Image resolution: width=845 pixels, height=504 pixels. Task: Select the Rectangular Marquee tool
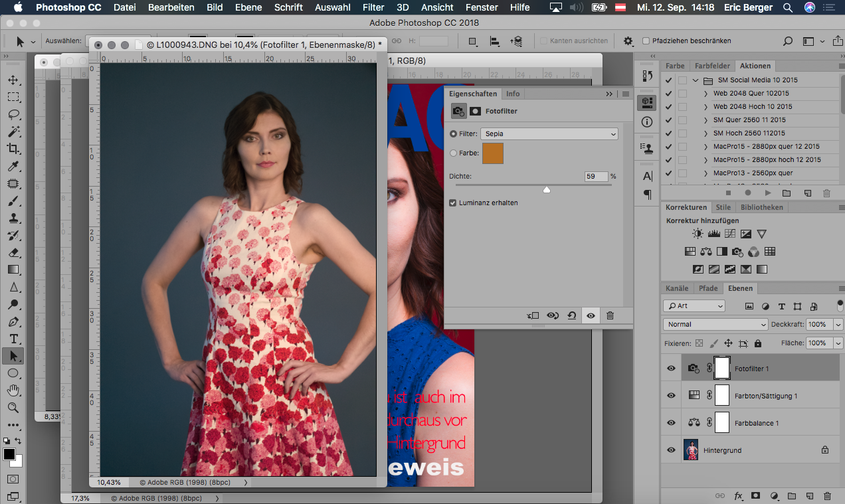13,97
